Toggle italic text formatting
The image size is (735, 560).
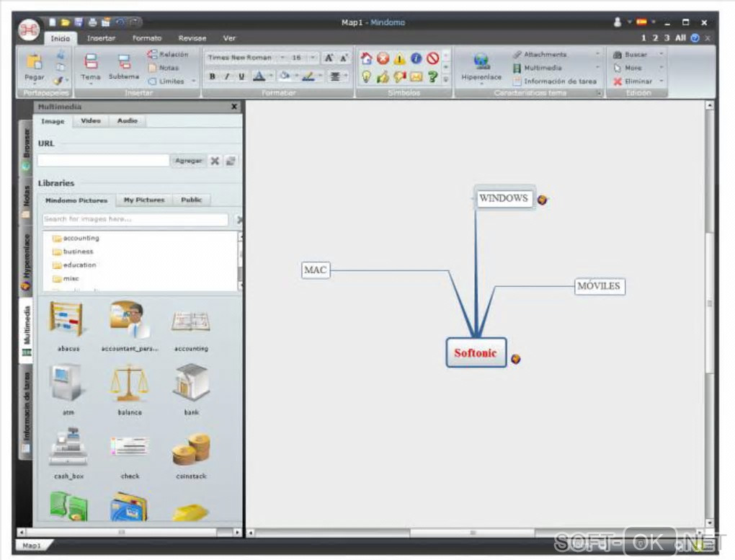[227, 76]
